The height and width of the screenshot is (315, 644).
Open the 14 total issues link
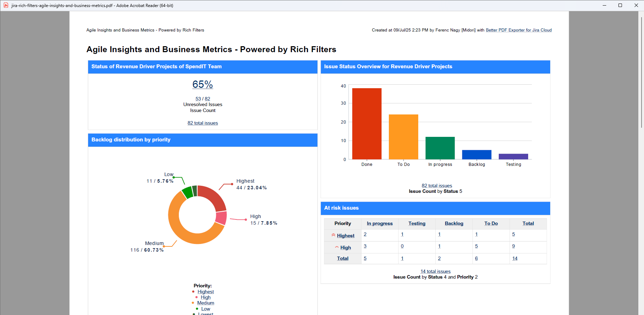[x=435, y=271]
